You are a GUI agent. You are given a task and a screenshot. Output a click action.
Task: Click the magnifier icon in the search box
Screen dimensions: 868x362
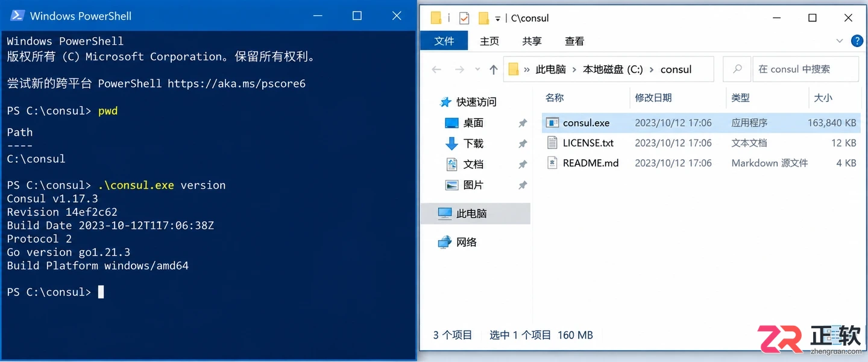point(737,69)
